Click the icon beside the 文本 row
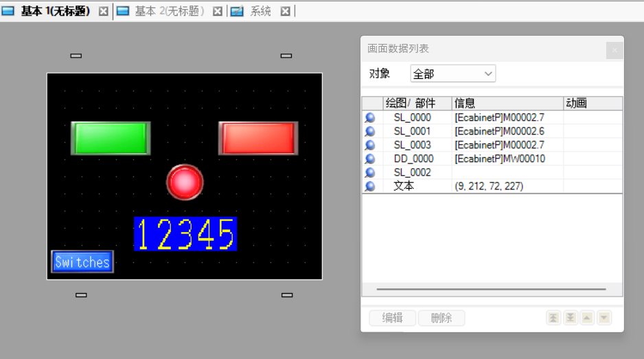Viewport: 644px width, 359px height. pyautogui.click(x=370, y=187)
